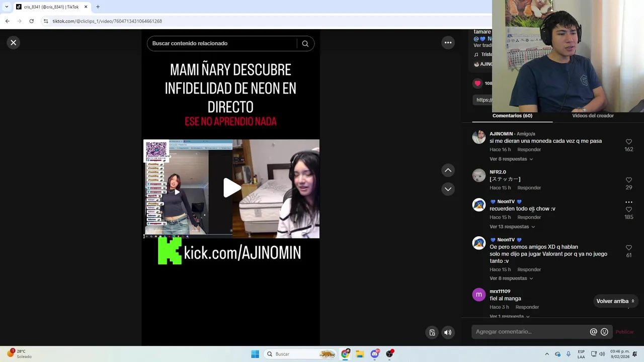
Task: Open a new browser tab with plus
Action: tap(98, 7)
